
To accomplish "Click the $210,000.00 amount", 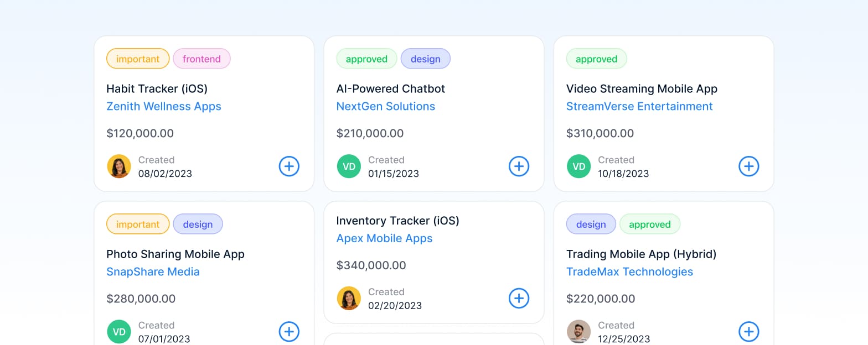I will coord(370,133).
